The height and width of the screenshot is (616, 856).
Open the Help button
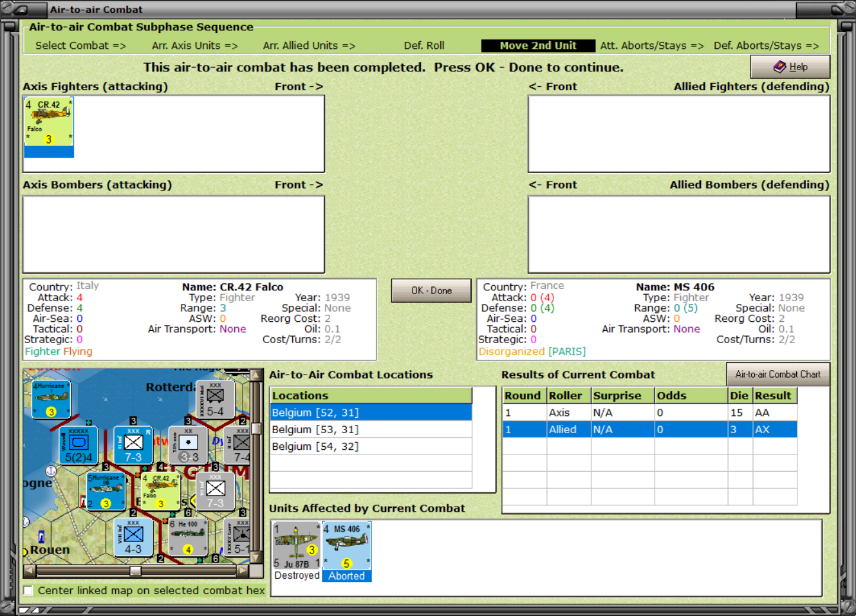pos(790,67)
